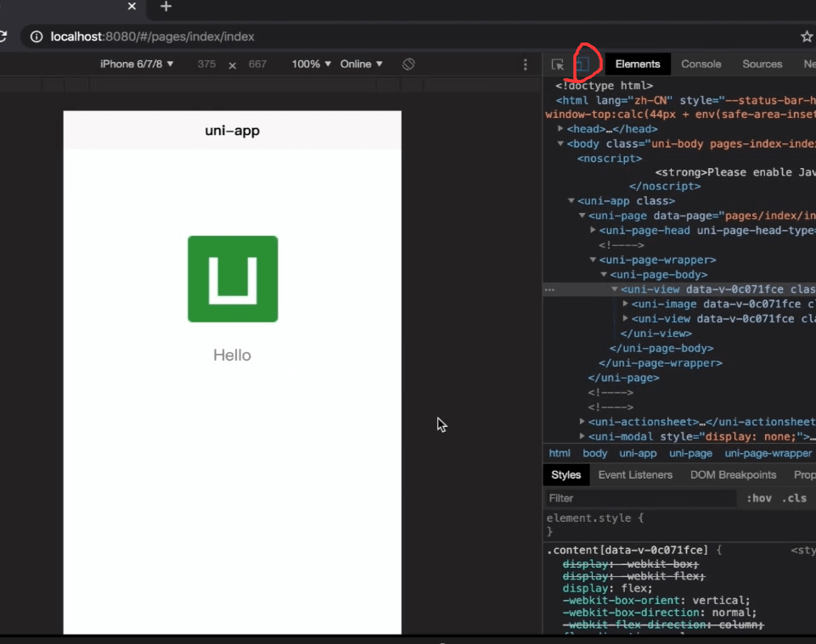The image size is (816, 644).
Task: Click the site info icon before localhost
Action: point(37,36)
